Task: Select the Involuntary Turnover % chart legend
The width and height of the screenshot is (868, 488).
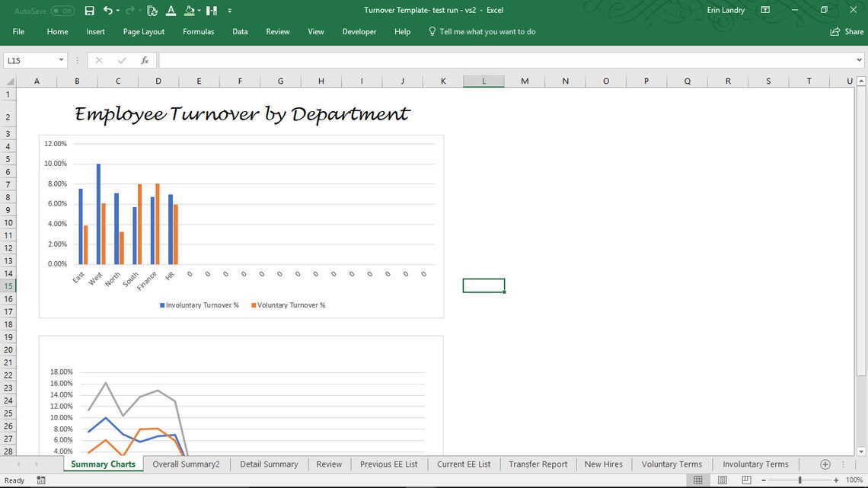Action: pyautogui.click(x=202, y=305)
